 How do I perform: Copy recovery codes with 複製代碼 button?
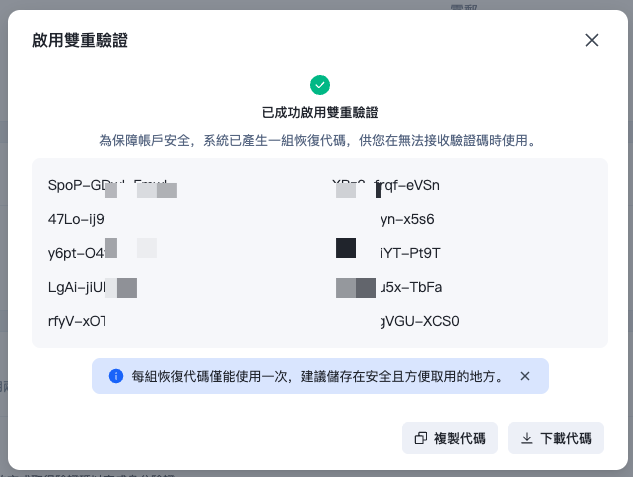(450, 438)
